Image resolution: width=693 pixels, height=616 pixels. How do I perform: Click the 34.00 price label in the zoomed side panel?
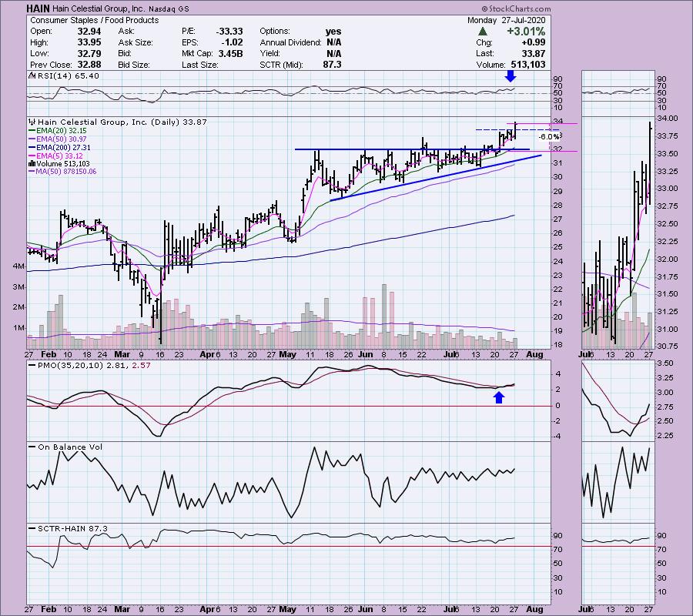click(668, 119)
